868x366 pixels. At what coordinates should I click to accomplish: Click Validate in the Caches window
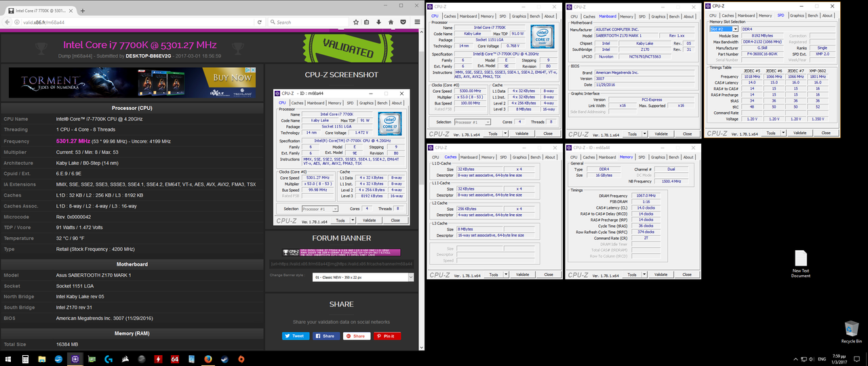click(x=522, y=274)
